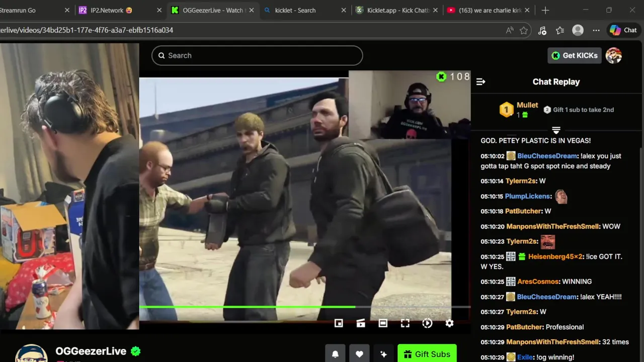Open the Edge more options menu
Screen dimensions: 644x362
[x=596, y=30]
